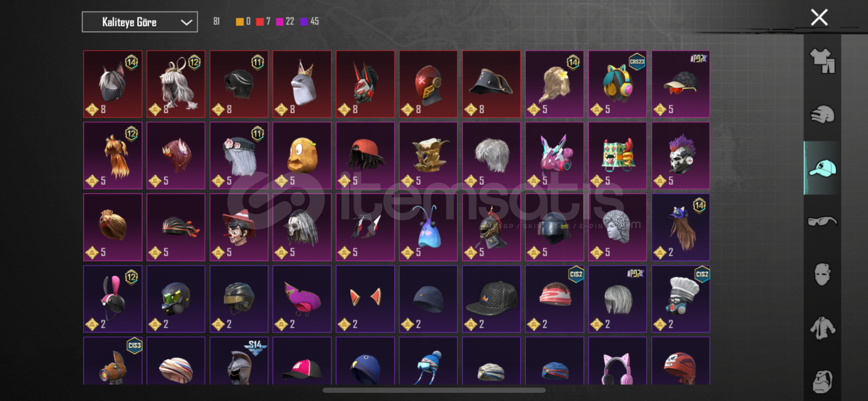Click the dropdown chevron arrow for sorting
The width and height of the screenshot is (868, 401).
click(186, 22)
